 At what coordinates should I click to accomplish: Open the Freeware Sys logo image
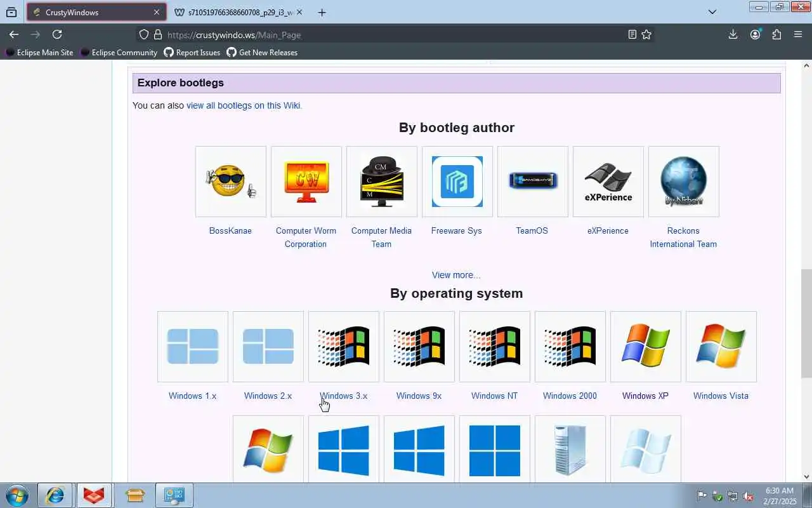point(457,182)
